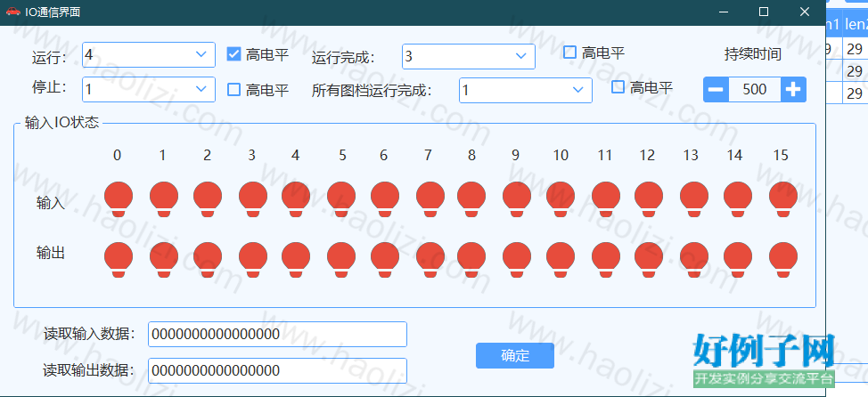Click the 输入 row label
Image resolution: width=868 pixels, height=397 pixels.
[51, 204]
